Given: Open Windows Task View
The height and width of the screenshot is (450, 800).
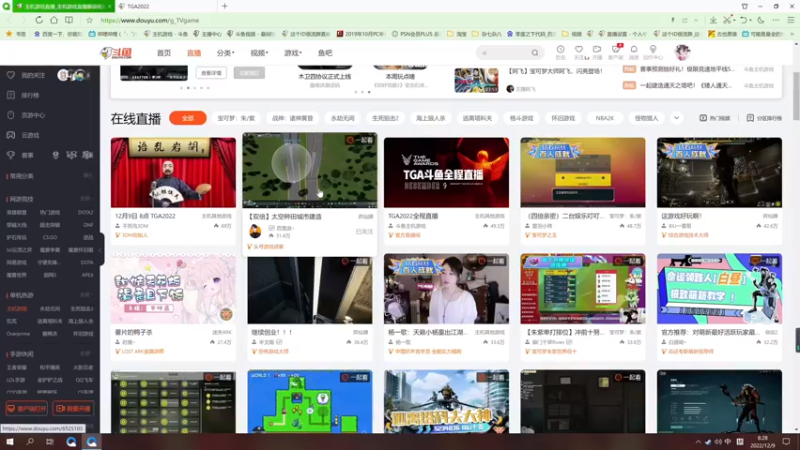Looking at the screenshot, I should tap(49, 441).
